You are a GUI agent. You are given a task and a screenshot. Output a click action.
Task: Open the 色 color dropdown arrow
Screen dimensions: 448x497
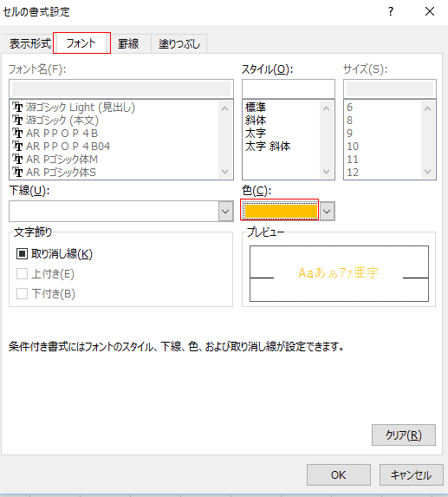(327, 211)
